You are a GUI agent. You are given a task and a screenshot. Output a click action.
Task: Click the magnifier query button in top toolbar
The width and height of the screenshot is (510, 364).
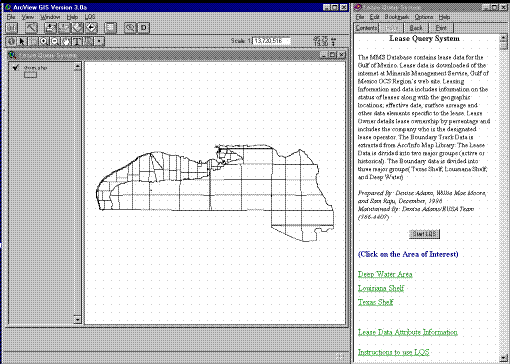(x=130, y=28)
